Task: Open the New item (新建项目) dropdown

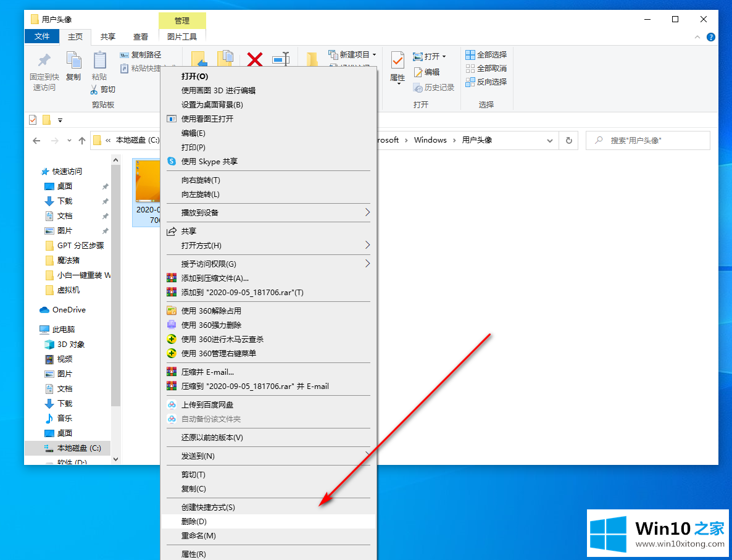Action: coord(352,55)
